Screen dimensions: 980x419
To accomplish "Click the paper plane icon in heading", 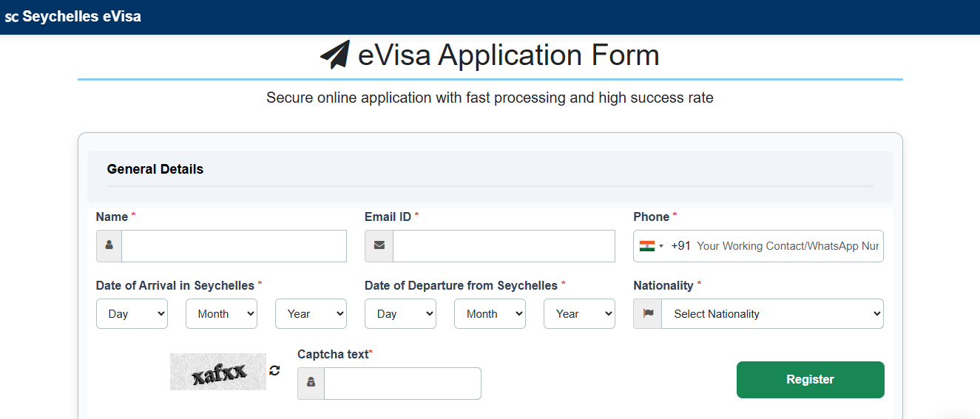I will [334, 55].
